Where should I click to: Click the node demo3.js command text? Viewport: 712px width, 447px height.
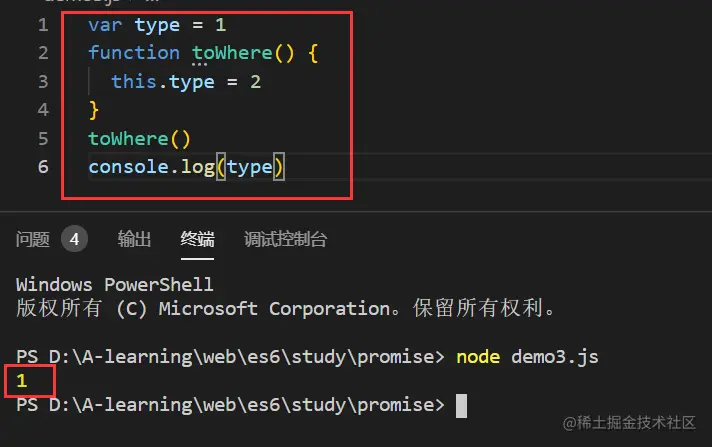click(x=527, y=357)
